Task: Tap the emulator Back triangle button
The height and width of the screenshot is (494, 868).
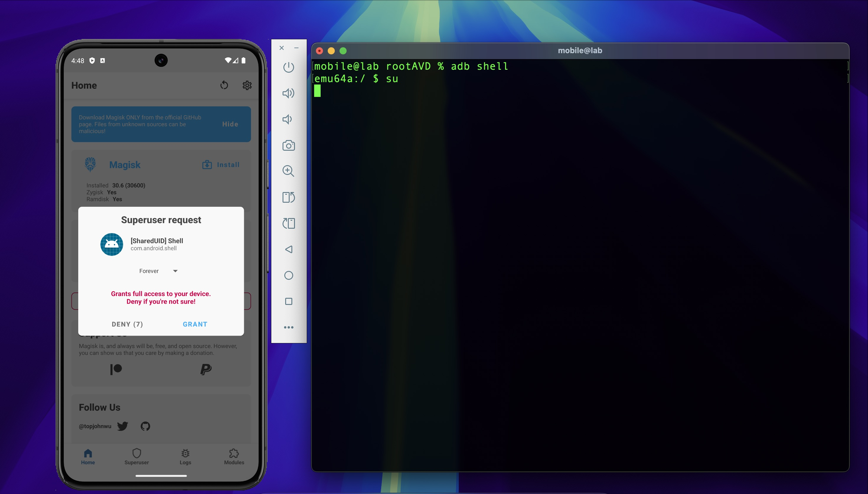Action: coord(288,249)
